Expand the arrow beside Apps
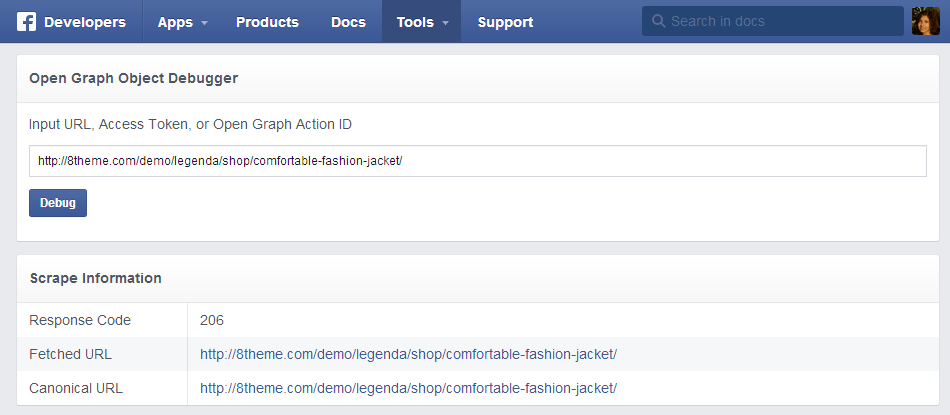950x415 pixels. coord(204,23)
